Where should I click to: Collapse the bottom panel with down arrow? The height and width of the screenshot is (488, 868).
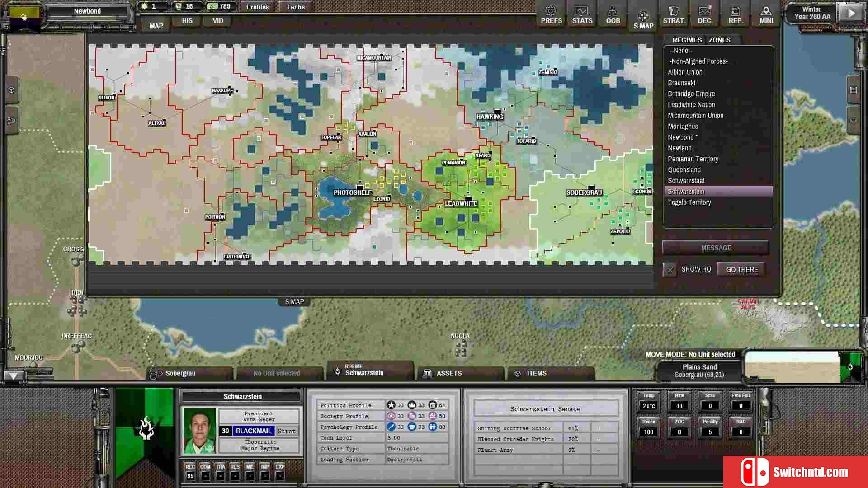(13, 375)
